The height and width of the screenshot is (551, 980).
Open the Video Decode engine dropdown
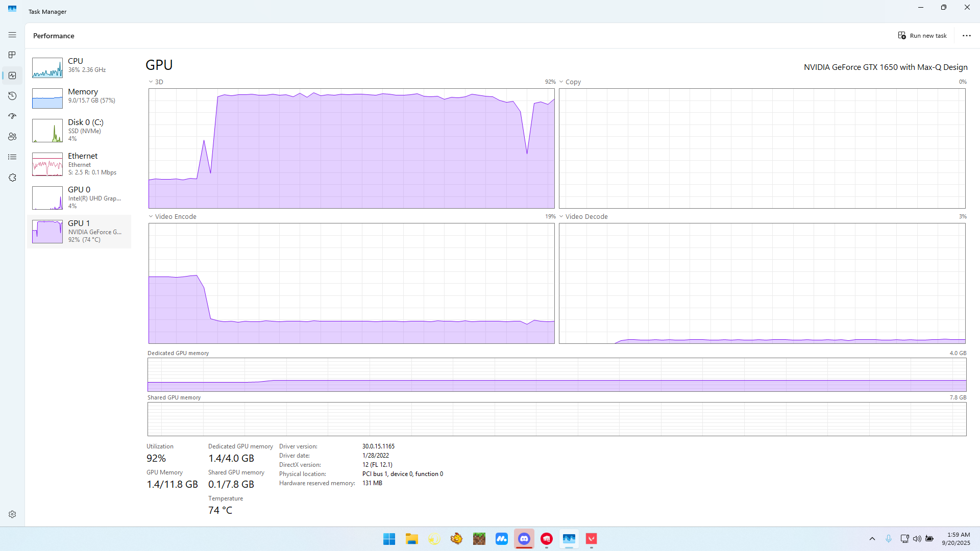coord(583,216)
